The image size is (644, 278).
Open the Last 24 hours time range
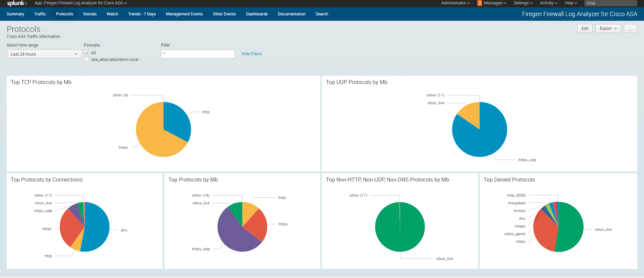click(x=44, y=54)
